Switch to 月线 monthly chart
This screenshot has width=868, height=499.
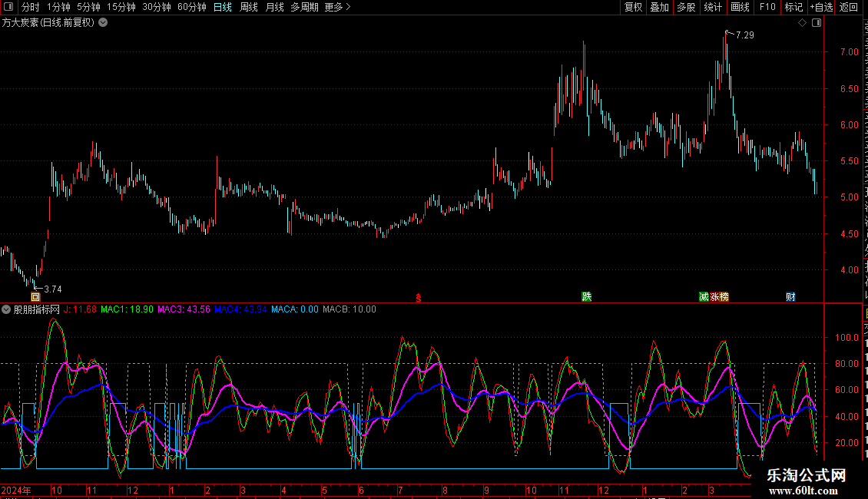274,7
